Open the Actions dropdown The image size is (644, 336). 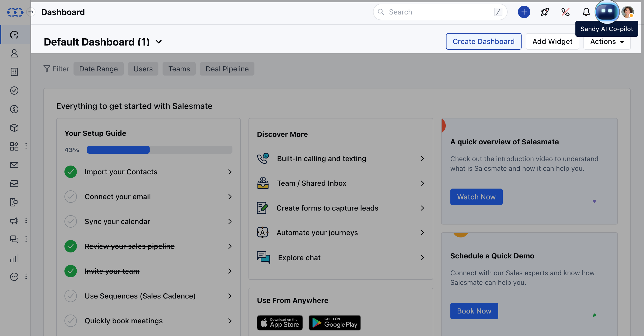click(607, 42)
